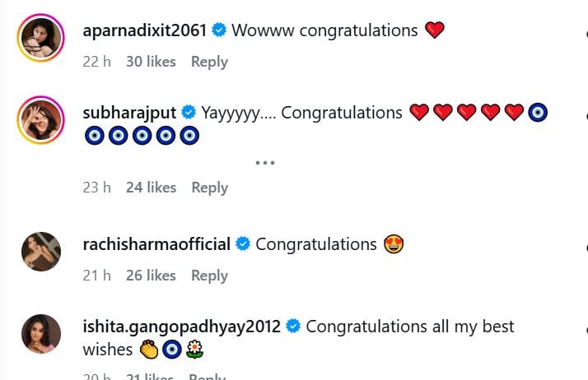Open the ishita.gangopadhyay2012 username link
The width and height of the screenshot is (588, 380).
[x=182, y=327]
